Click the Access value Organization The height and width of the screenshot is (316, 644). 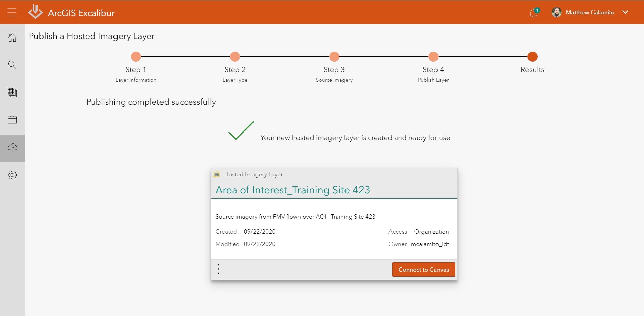coord(431,232)
